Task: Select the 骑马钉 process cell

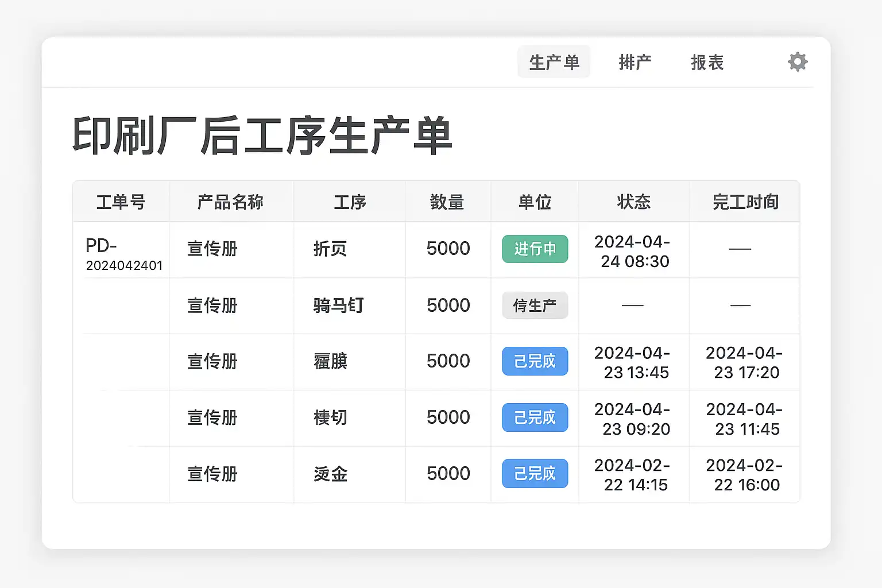Action: [338, 305]
